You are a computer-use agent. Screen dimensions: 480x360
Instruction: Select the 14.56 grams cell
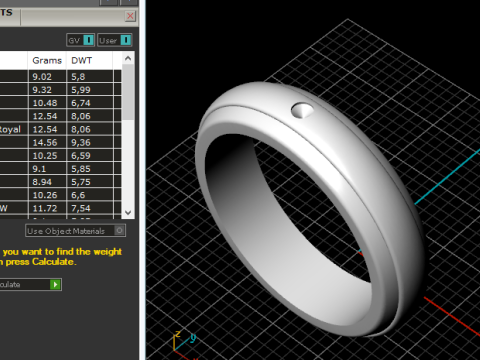point(47,143)
